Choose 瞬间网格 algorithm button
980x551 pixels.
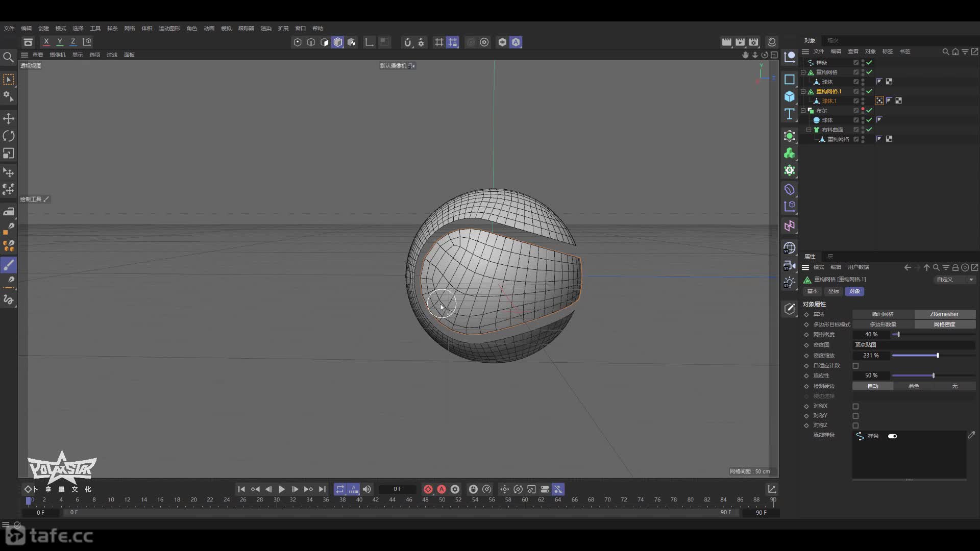(x=883, y=314)
